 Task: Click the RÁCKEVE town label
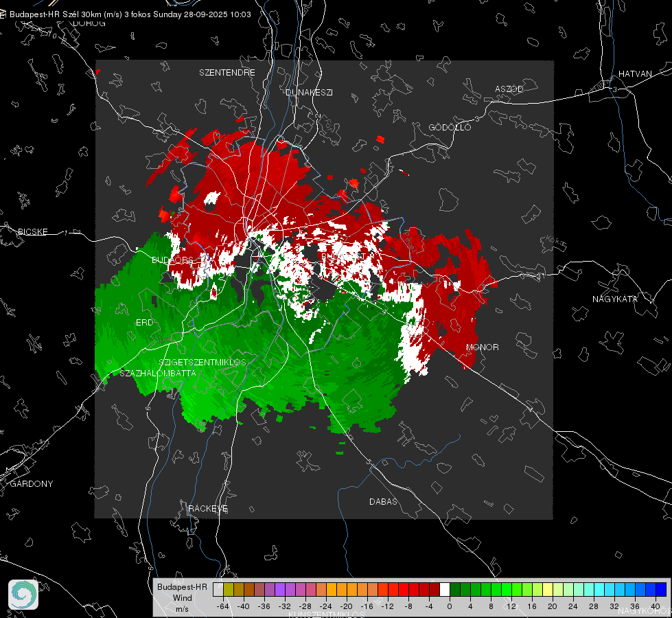[x=208, y=509]
